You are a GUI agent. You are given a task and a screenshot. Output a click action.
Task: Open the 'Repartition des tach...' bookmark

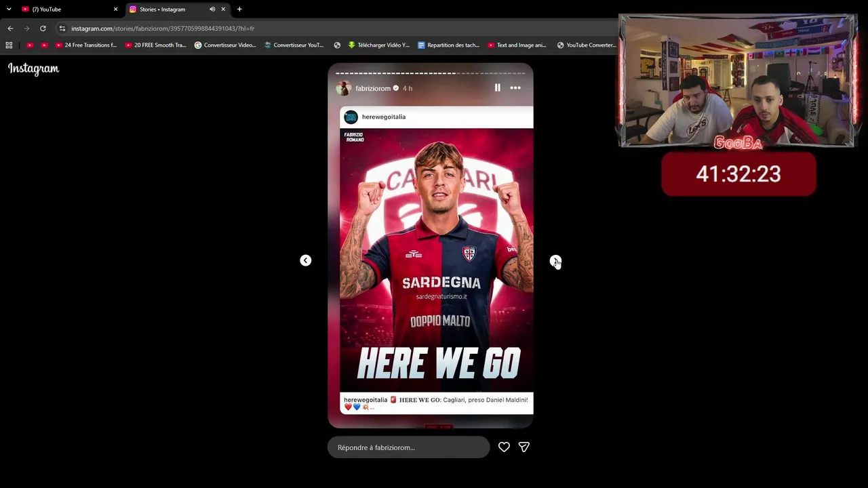pyautogui.click(x=448, y=45)
